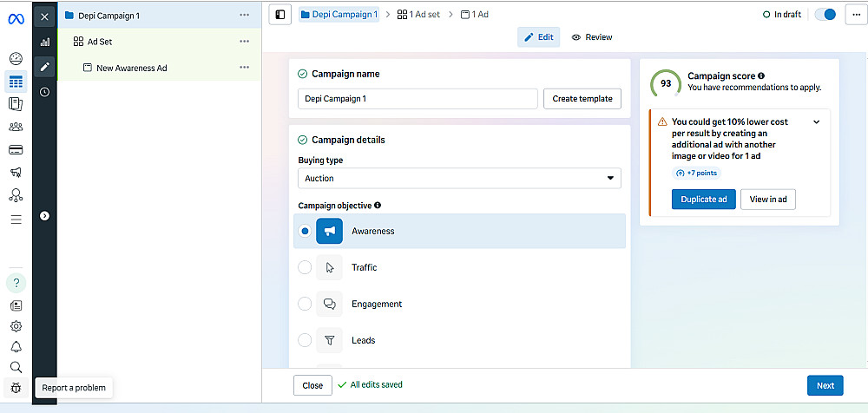Click the Next button
This screenshot has height=413, width=868.
(x=825, y=386)
